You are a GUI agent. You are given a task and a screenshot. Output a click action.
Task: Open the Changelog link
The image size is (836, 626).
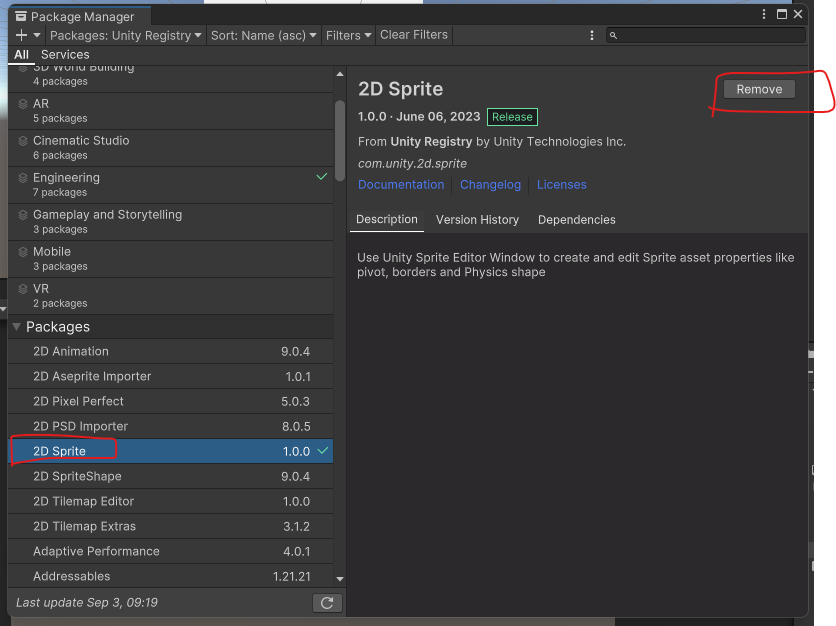coord(491,184)
